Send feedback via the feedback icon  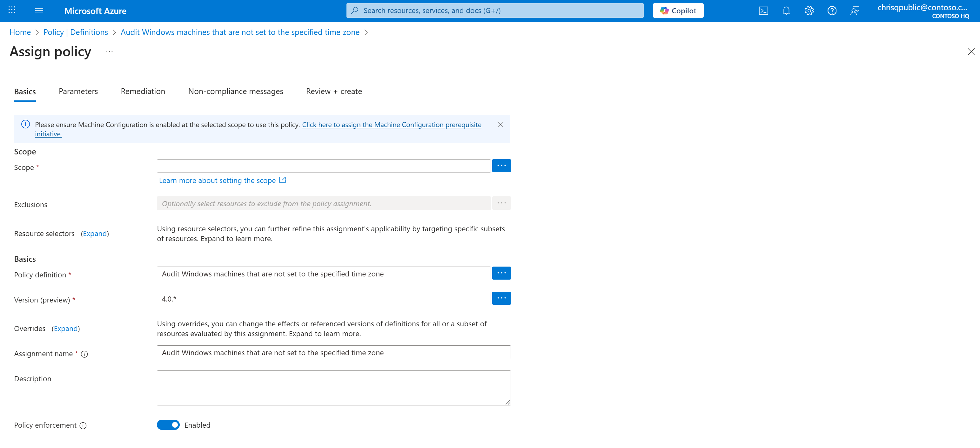855,10
